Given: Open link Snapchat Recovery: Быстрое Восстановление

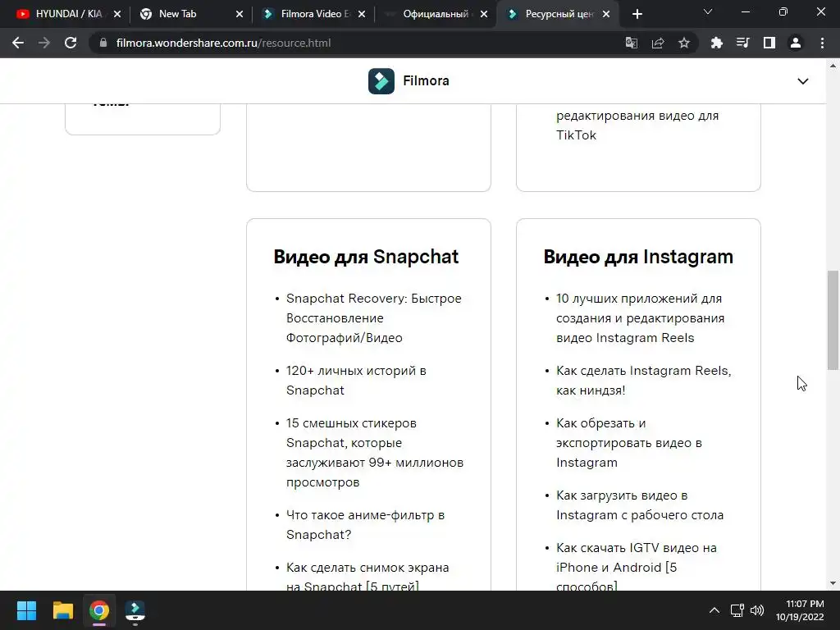Looking at the screenshot, I should (x=374, y=318).
